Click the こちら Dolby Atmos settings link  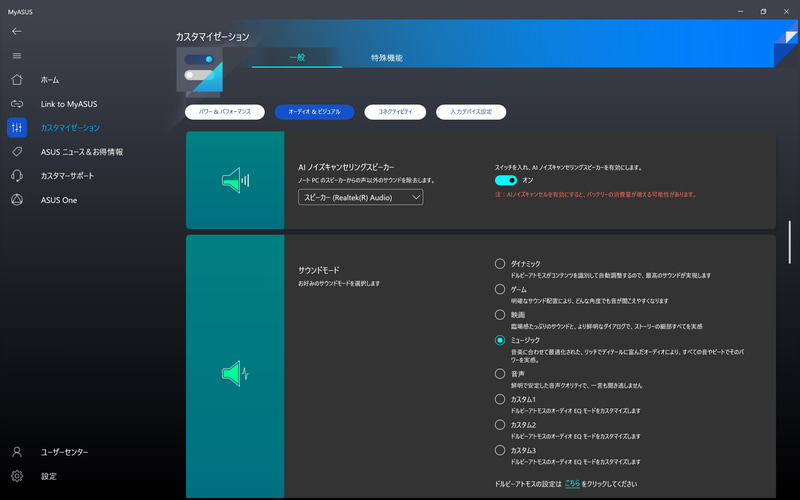pyautogui.click(x=572, y=484)
